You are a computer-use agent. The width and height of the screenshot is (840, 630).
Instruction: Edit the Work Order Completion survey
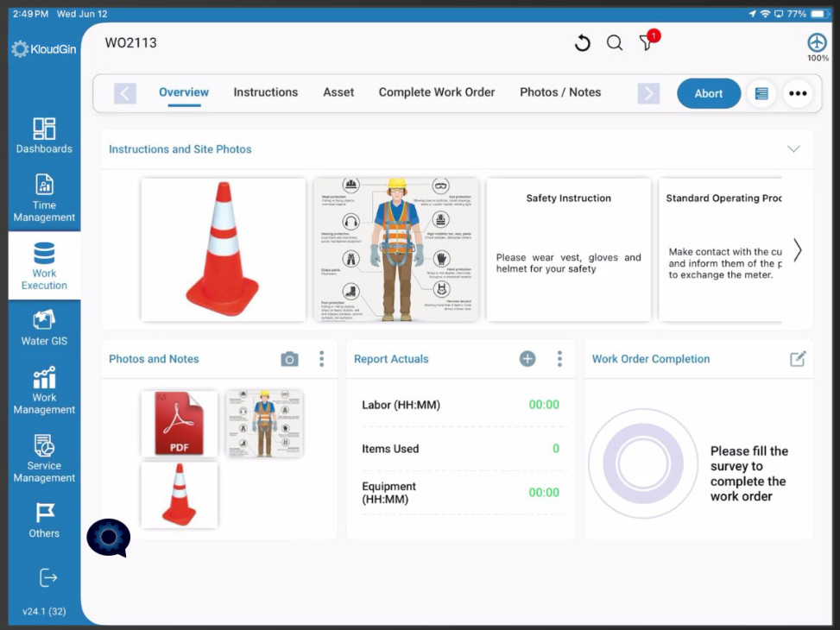pos(799,358)
